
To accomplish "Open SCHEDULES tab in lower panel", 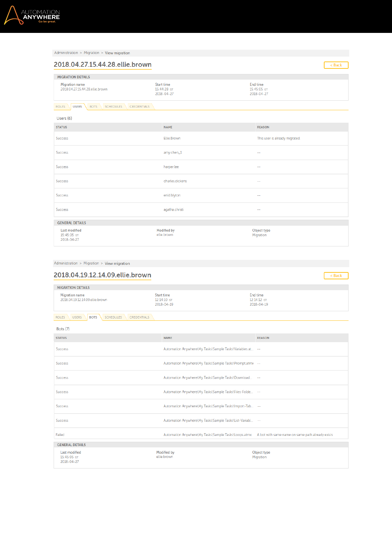I will tap(113, 317).
